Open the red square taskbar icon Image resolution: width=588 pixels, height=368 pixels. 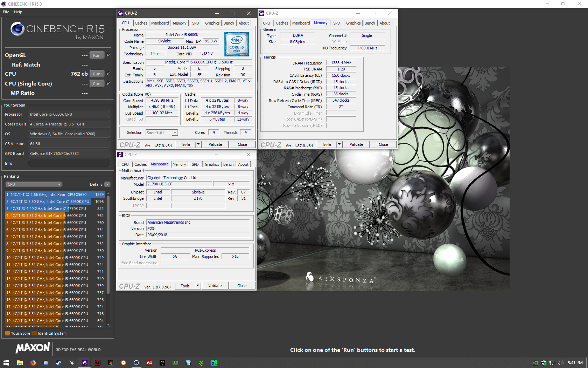tap(98, 363)
